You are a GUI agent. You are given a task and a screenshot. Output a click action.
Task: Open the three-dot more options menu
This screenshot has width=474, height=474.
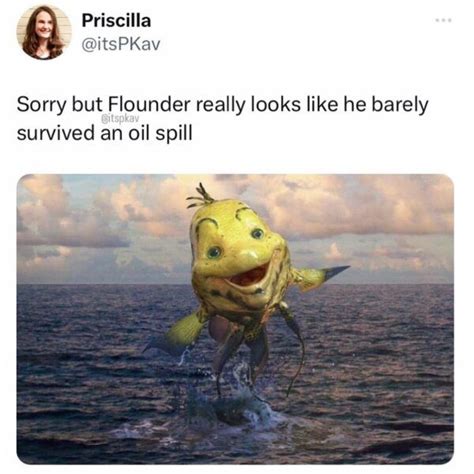[443, 21]
